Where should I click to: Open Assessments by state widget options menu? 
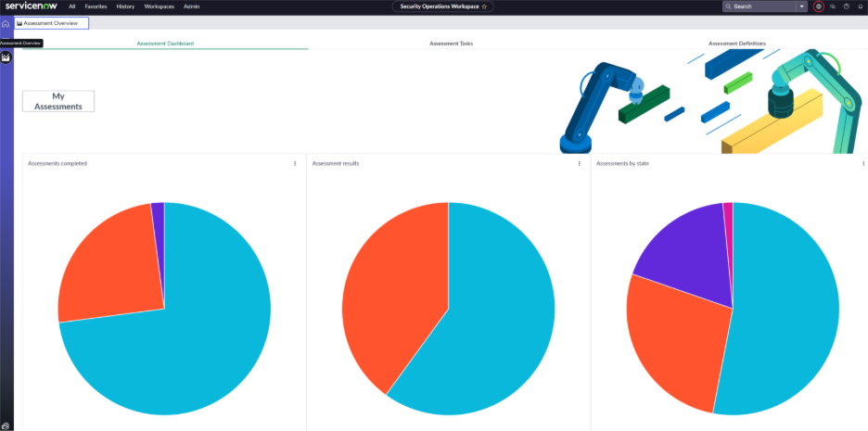863,164
